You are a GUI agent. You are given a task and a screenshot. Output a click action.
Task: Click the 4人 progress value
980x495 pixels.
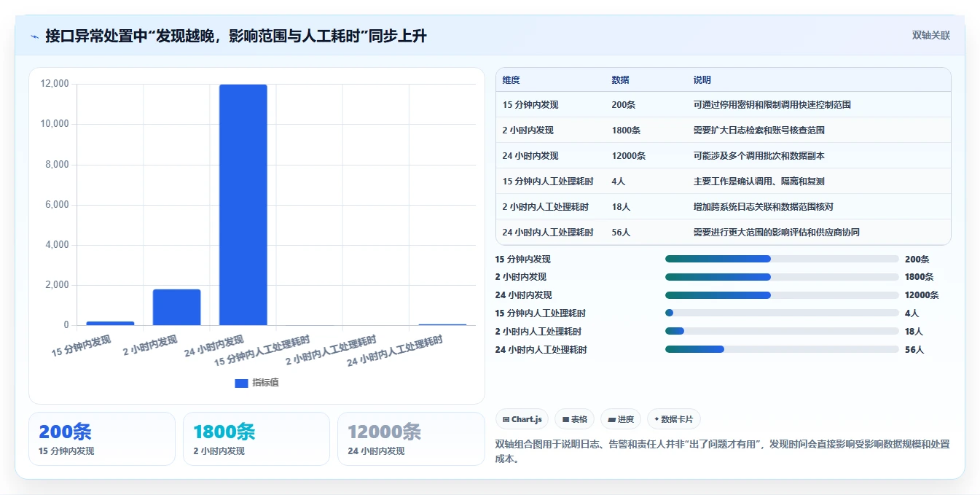[912, 313]
